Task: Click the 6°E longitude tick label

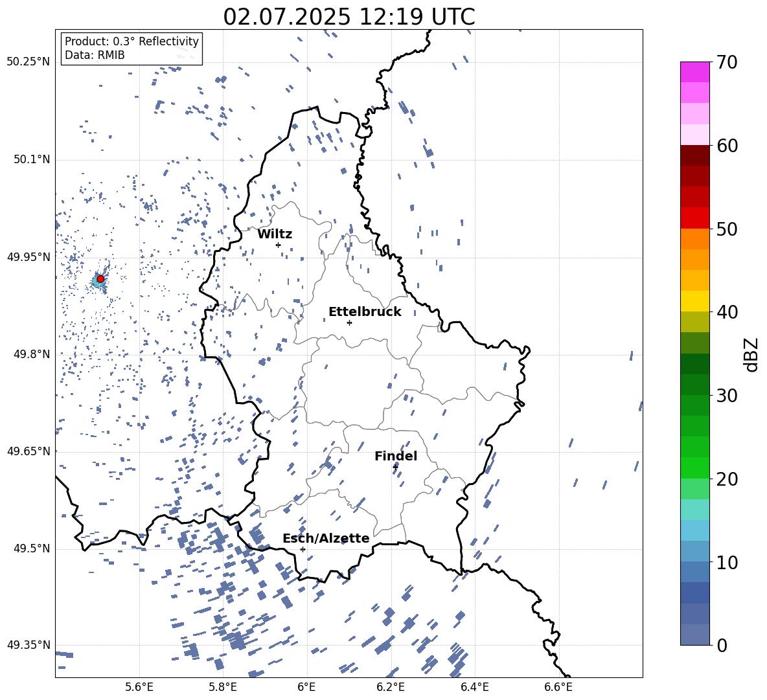Action: [306, 687]
